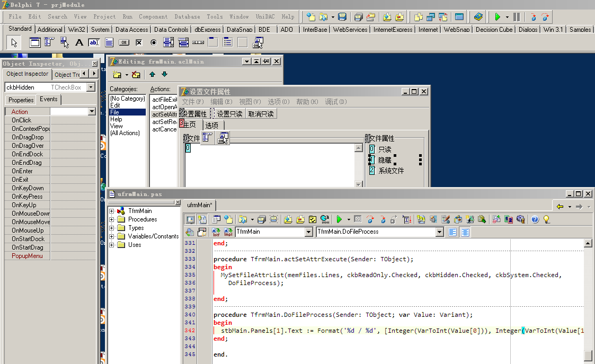The width and height of the screenshot is (595, 364).
Task: Toggle 只读 checkbox on form
Action: pyautogui.click(x=380, y=149)
